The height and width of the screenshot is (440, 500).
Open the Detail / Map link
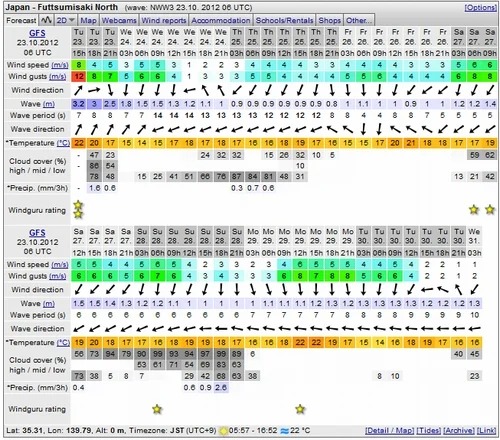pyautogui.click(x=389, y=431)
